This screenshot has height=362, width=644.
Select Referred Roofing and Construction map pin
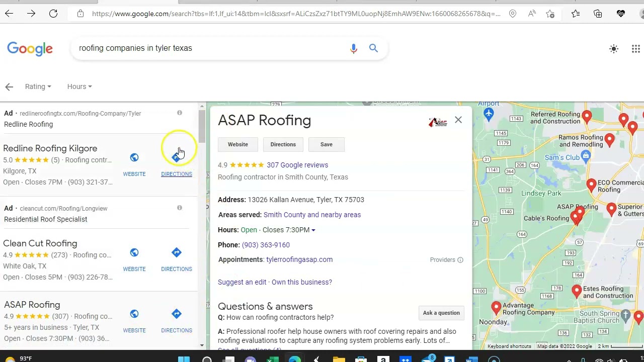[587, 117]
